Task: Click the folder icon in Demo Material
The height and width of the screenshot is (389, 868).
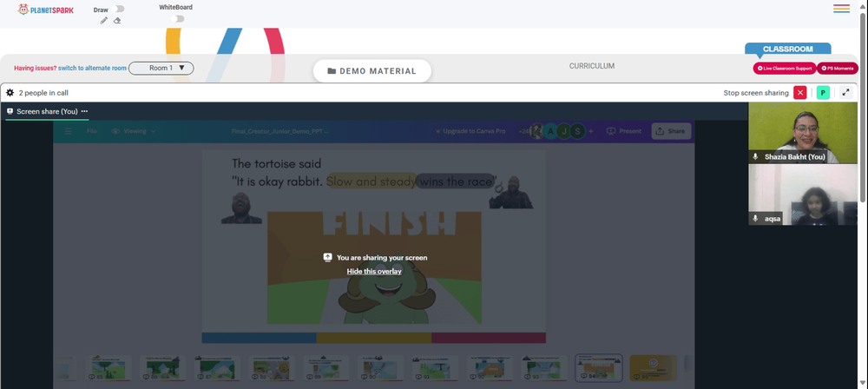Action: (332, 71)
